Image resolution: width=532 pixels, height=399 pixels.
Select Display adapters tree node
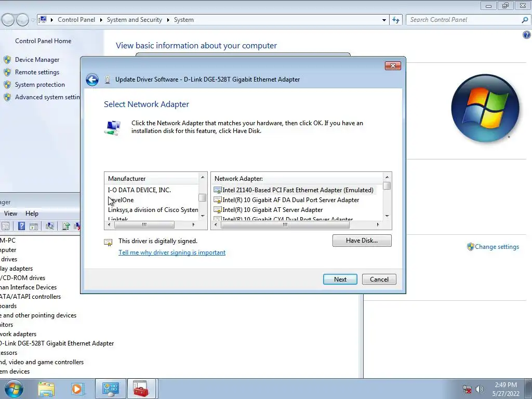(16, 269)
